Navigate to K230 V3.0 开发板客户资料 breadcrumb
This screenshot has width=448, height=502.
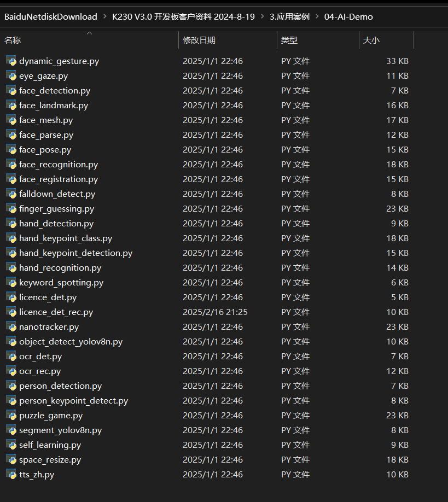(183, 17)
